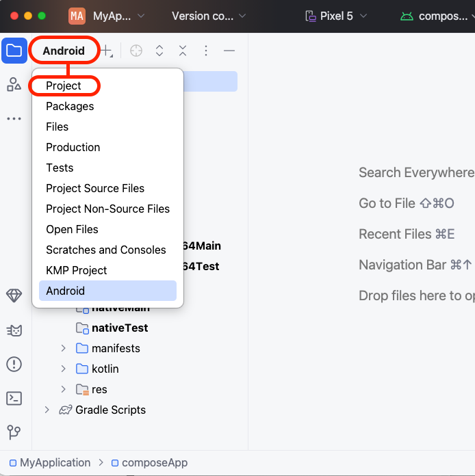Select the nativeTest folder in tree

pyautogui.click(x=120, y=328)
